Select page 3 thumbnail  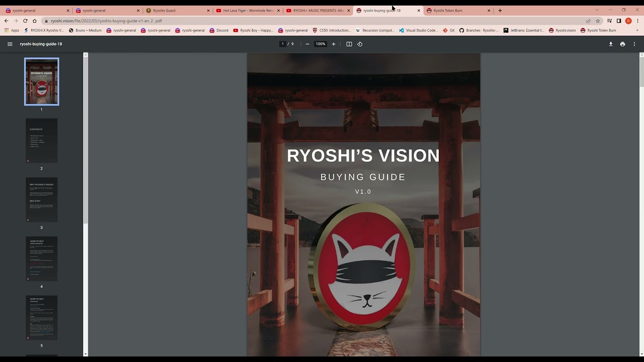coord(42,200)
